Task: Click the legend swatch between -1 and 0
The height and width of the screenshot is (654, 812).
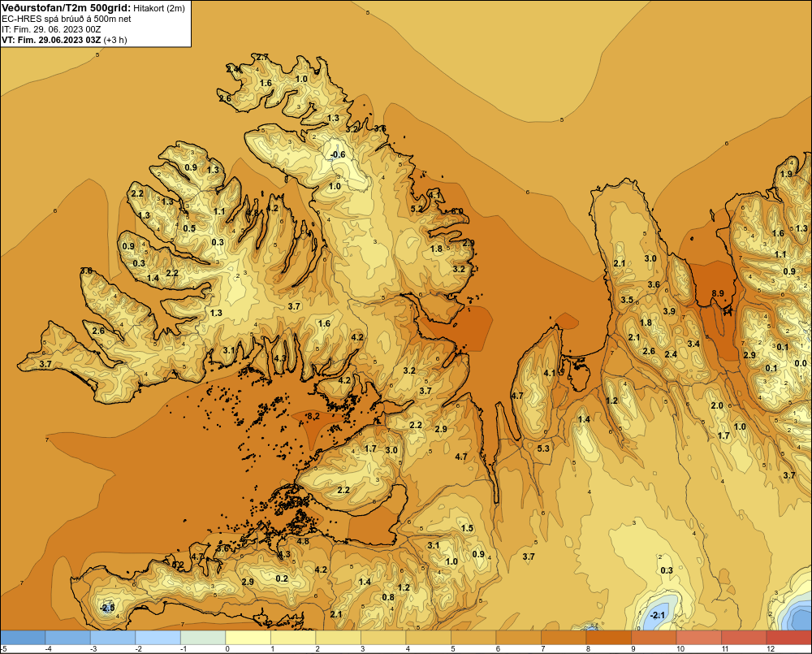Action: click(x=203, y=638)
